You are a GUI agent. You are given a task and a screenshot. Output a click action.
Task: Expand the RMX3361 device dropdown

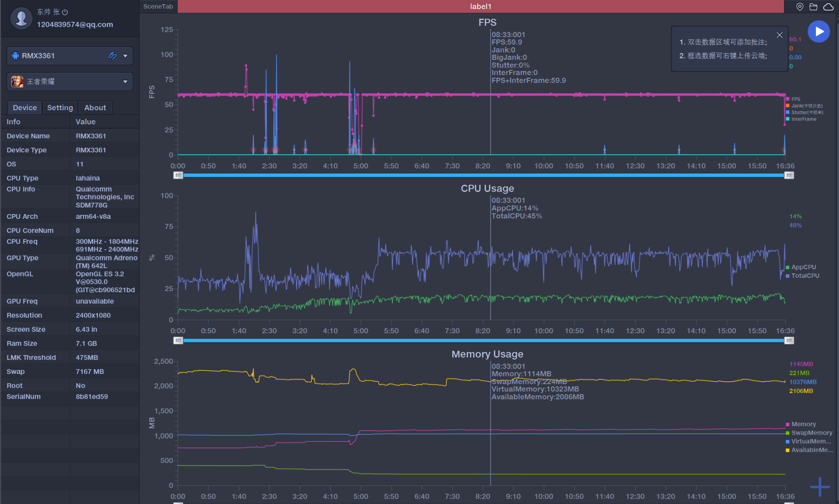(125, 56)
